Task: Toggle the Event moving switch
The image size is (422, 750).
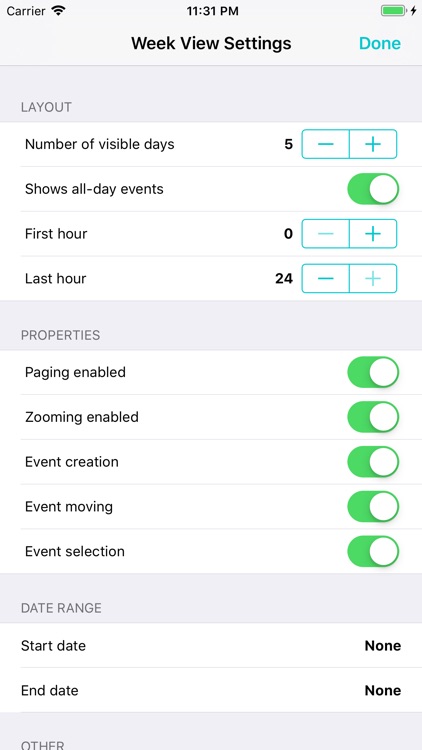Action: pos(373,507)
